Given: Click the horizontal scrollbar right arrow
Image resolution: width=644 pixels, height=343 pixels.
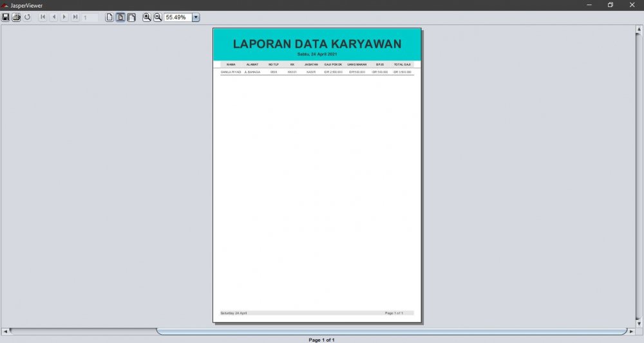Looking at the screenshot, I should (x=631, y=331).
